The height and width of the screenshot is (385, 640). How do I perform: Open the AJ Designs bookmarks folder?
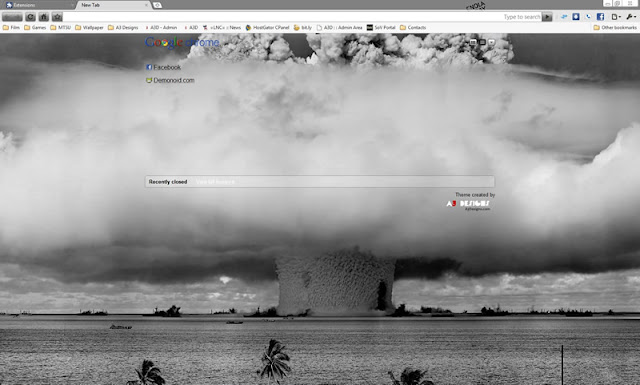pyautogui.click(x=123, y=28)
